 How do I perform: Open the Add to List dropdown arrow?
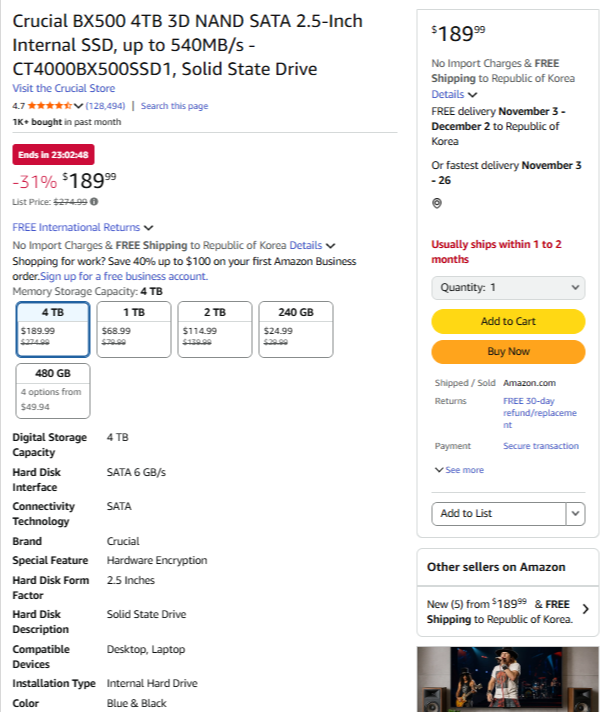[575, 513]
